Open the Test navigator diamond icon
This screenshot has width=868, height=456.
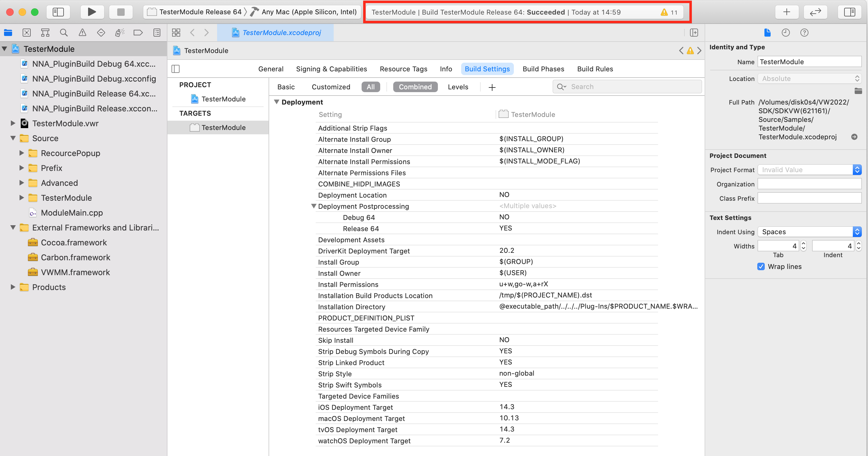101,33
